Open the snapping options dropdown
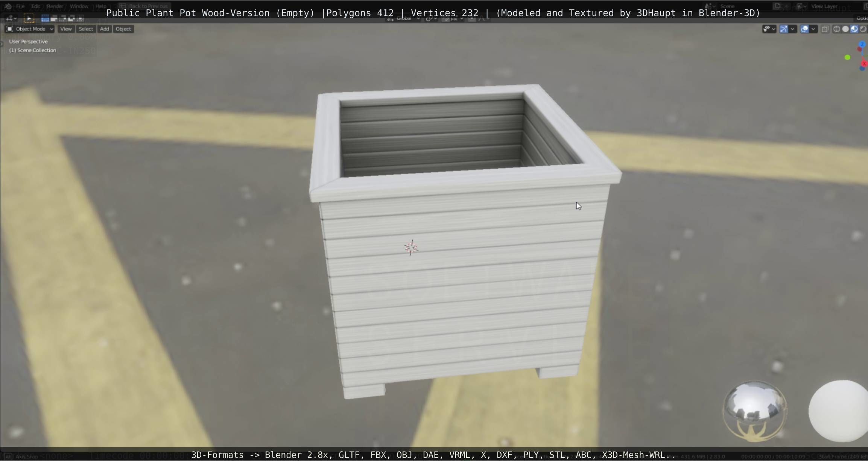The image size is (868, 461). [x=457, y=18]
